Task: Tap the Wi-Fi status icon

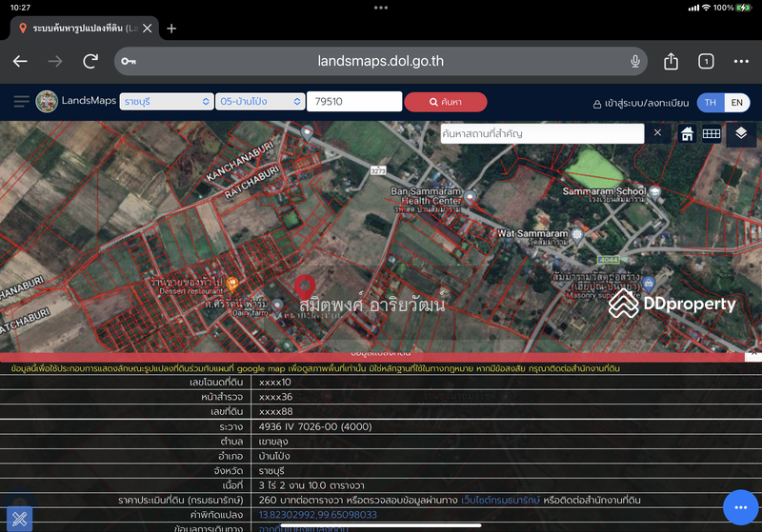Action: (706, 8)
